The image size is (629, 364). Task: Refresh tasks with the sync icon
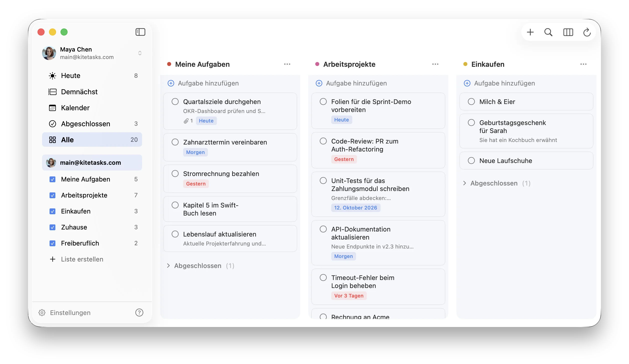pyautogui.click(x=587, y=32)
